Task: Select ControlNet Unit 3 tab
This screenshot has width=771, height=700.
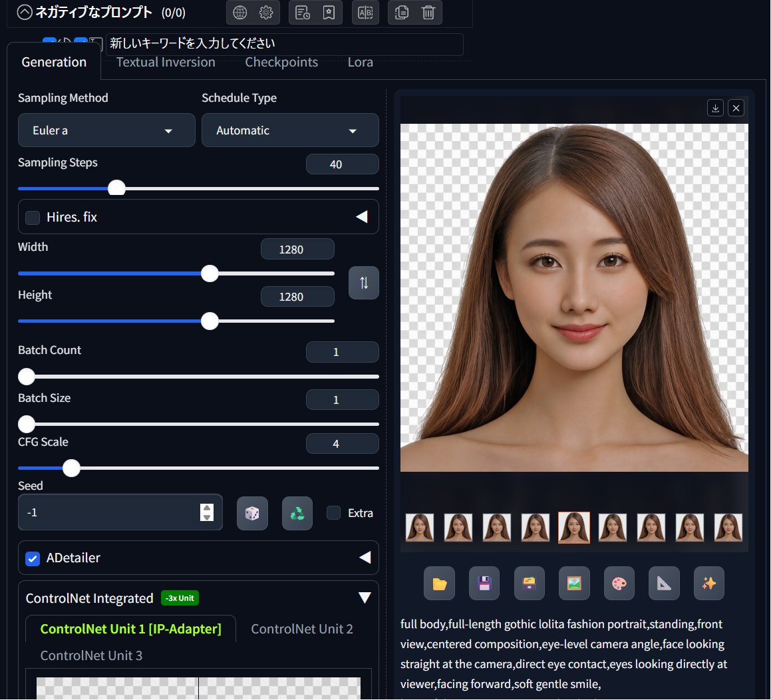Action: coord(91,655)
